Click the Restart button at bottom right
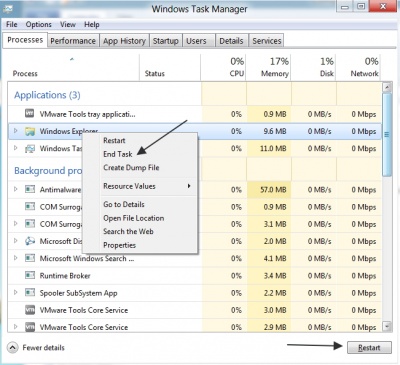This screenshot has width=400, height=365. [x=369, y=348]
